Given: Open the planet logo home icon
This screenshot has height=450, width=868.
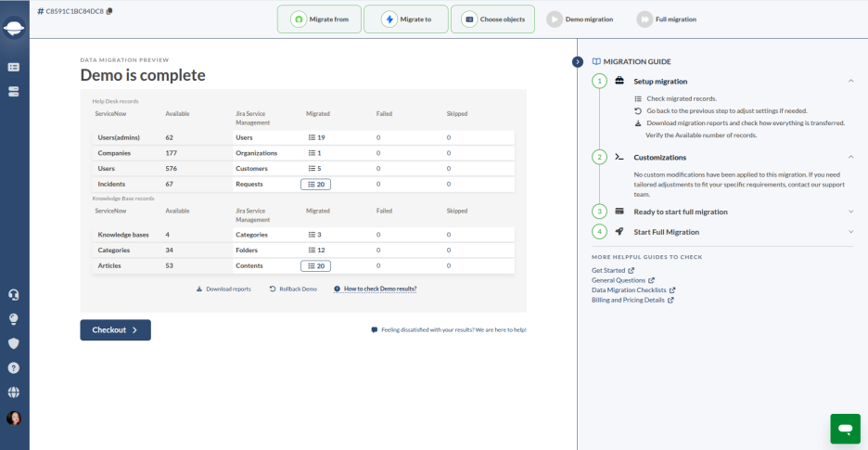Looking at the screenshot, I should (x=14, y=28).
